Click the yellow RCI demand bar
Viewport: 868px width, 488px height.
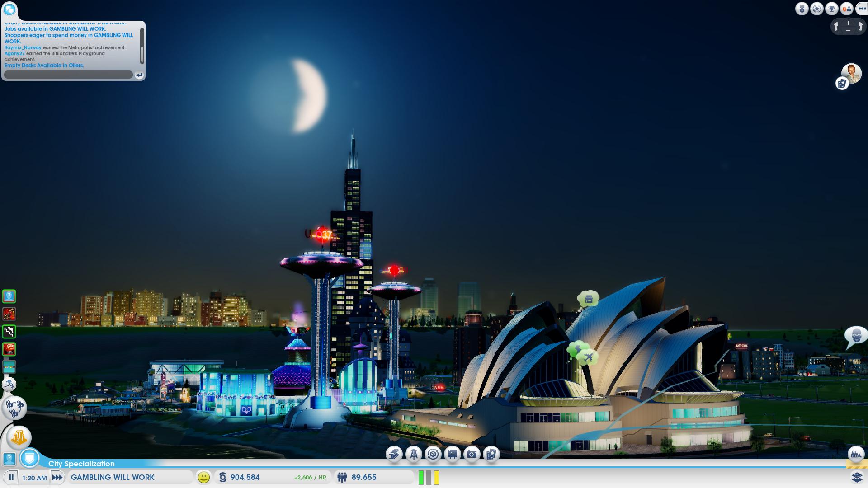pyautogui.click(x=436, y=478)
